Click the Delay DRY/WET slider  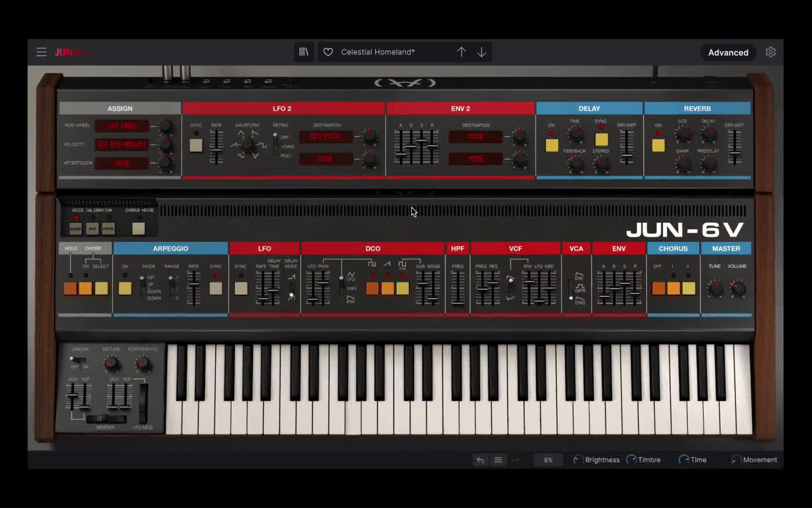pyautogui.click(x=626, y=147)
